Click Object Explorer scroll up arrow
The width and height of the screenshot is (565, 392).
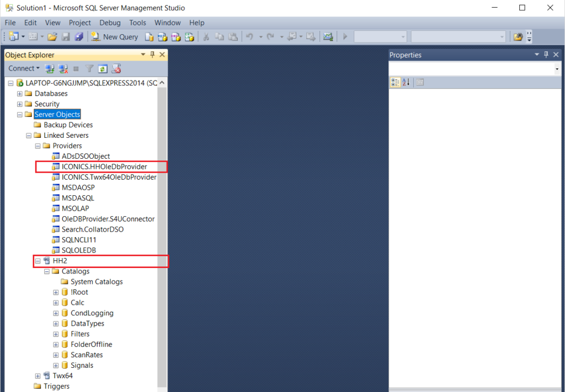point(162,83)
